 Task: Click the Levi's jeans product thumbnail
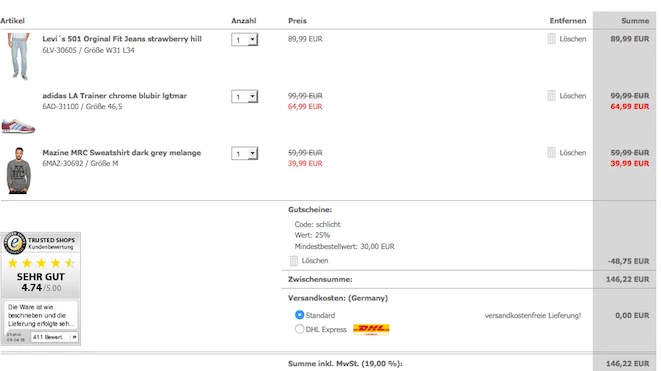coord(19,56)
